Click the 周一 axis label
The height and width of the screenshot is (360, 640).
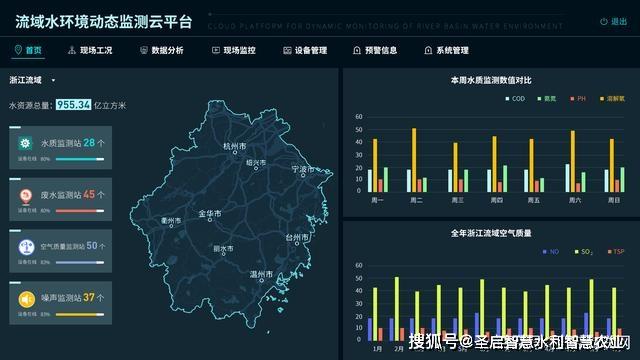point(377,200)
